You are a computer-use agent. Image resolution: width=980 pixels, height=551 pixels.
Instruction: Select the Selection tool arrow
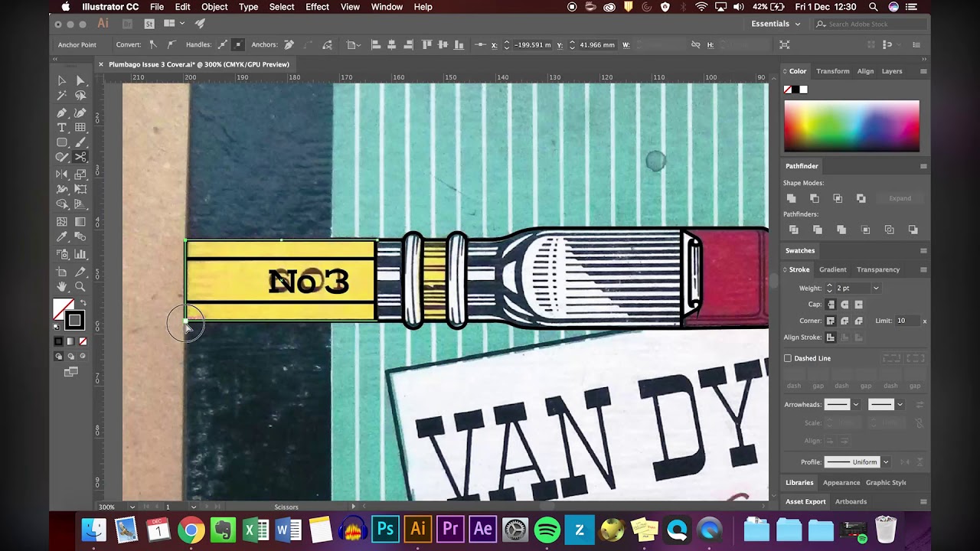tap(62, 80)
